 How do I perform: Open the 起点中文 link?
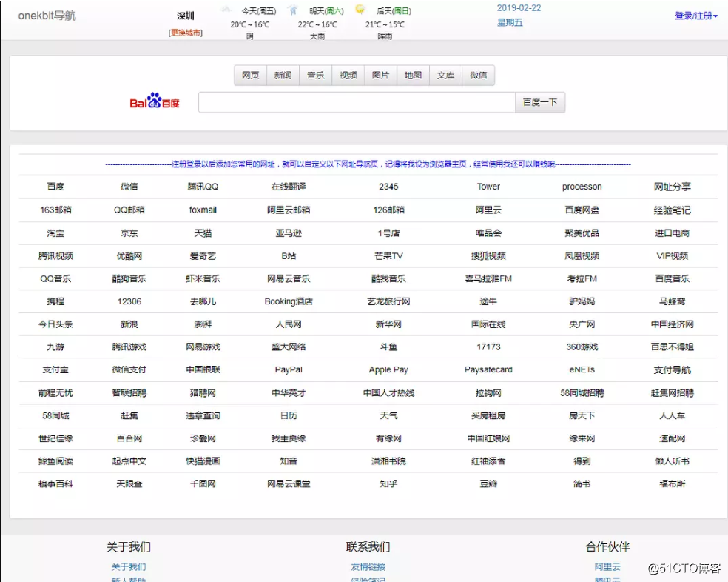click(x=129, y=461)
